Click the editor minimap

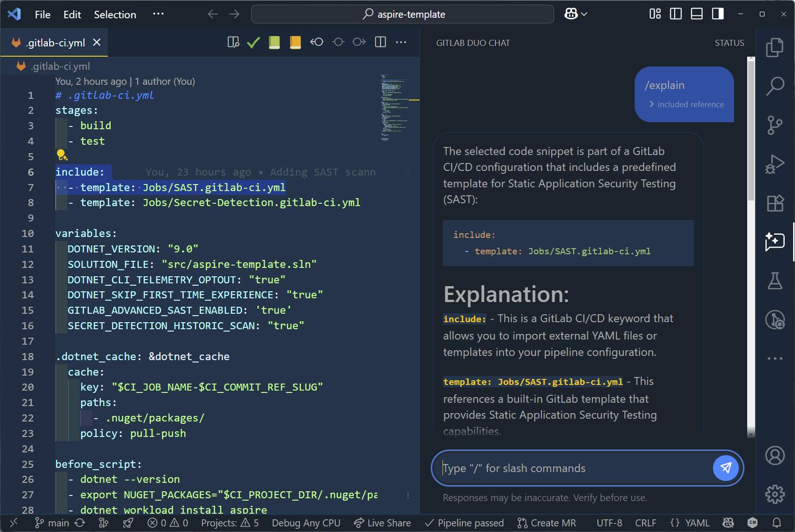[394, 108]
